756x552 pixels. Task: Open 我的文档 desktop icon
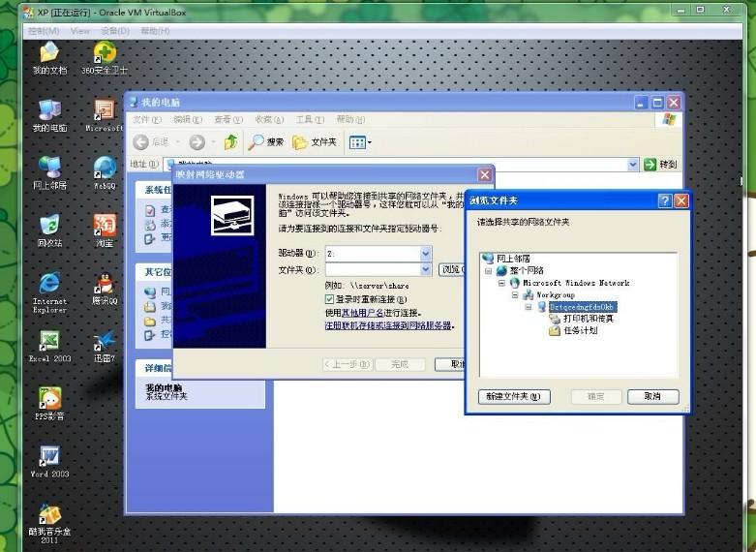coord(49,57)
